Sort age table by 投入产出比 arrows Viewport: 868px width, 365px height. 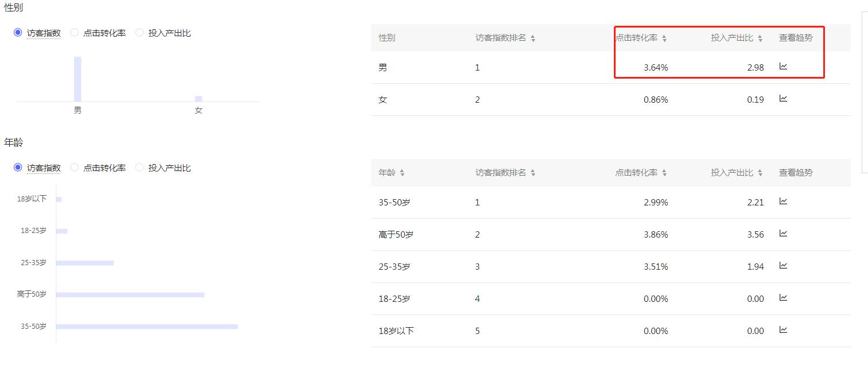(759, 172)
